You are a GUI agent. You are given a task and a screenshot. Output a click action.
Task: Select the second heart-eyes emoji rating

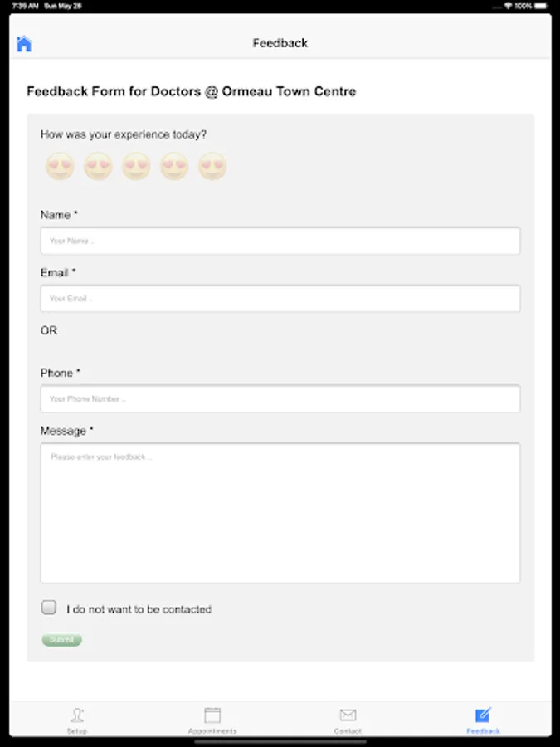98,167
